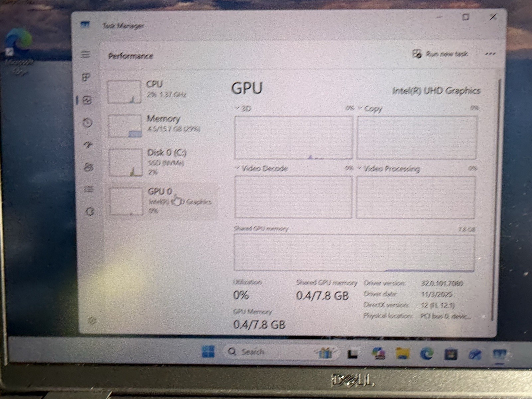Open Task Manager settings gear
532x399 pixels.
point(92,320)
